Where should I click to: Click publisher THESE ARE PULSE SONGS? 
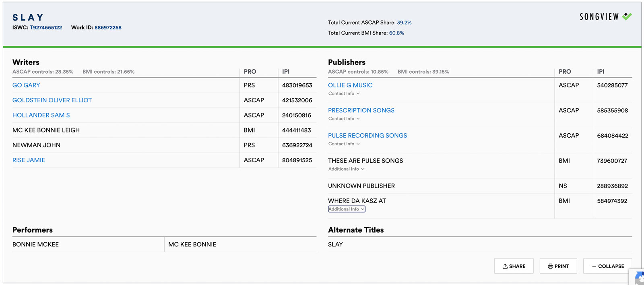[365, 161]
